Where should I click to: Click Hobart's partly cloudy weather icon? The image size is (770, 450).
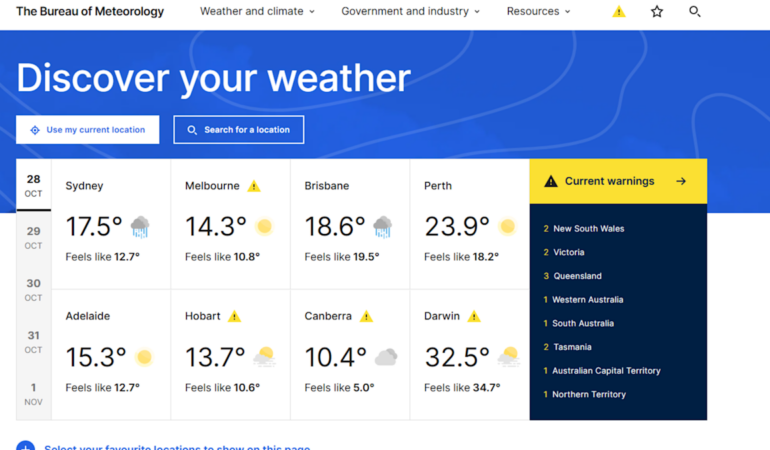[264, 357]
